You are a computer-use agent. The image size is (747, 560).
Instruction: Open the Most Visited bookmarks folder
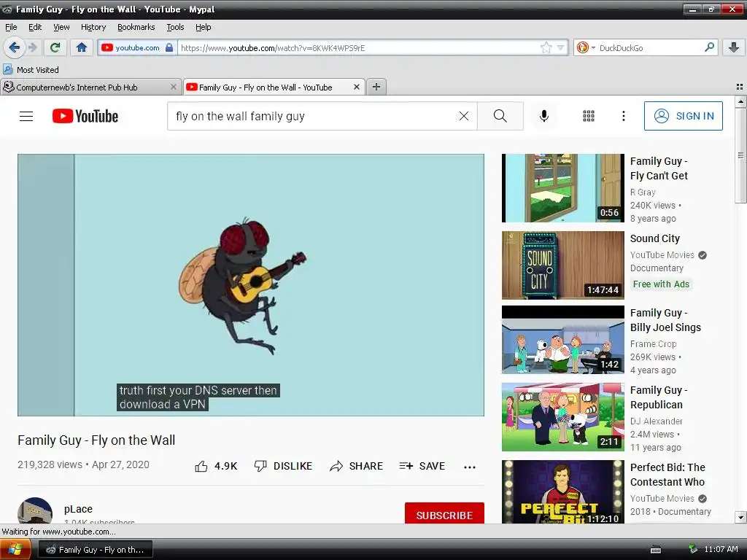[31, 69]
